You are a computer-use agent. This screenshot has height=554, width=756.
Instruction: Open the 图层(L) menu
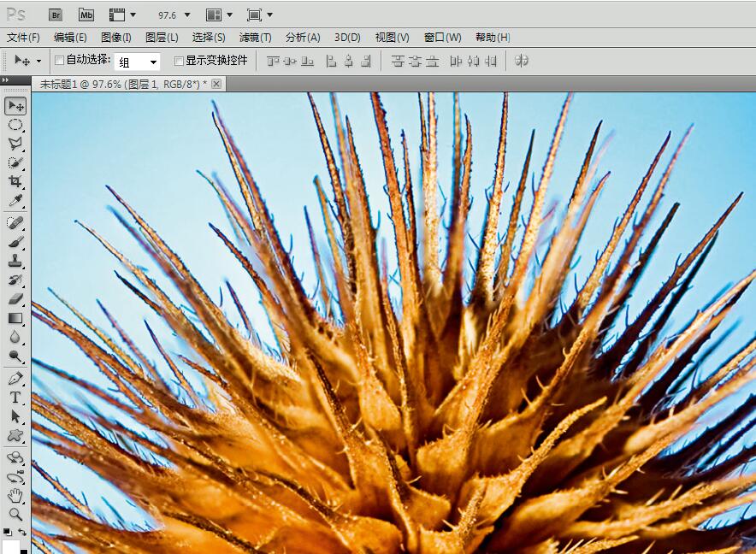click(162, 38)
